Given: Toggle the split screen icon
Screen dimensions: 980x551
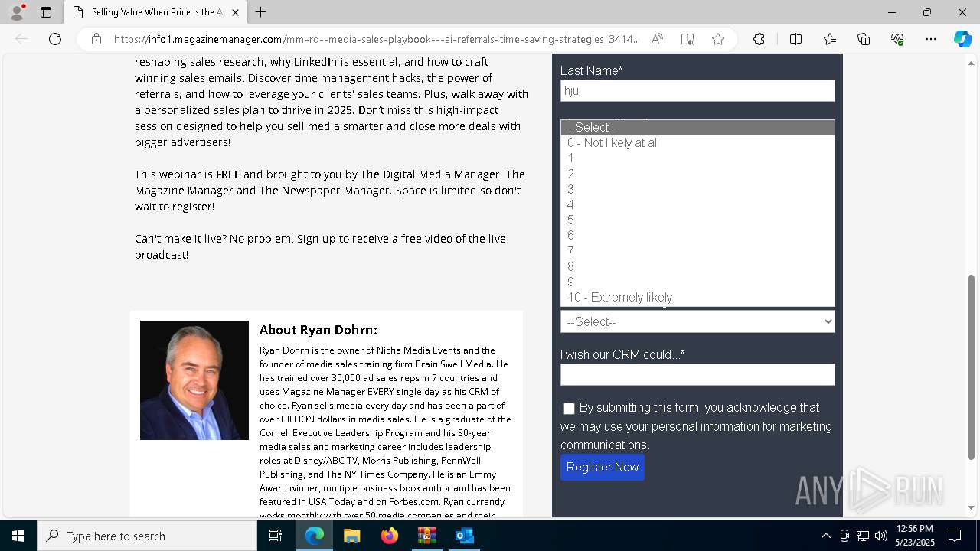Looking at the screenshot, I should click(x=795, y=39).
